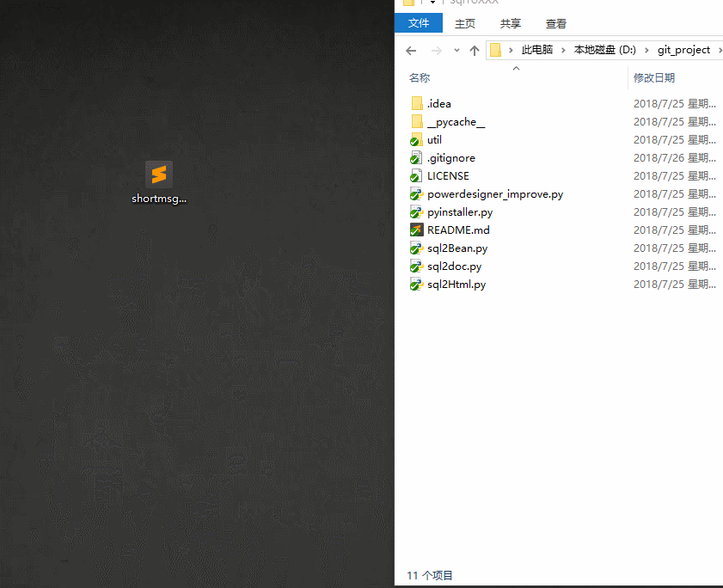Screen dimensions: 723x588
Task: Click the .idea folder icon
Action: click(417, 103)
